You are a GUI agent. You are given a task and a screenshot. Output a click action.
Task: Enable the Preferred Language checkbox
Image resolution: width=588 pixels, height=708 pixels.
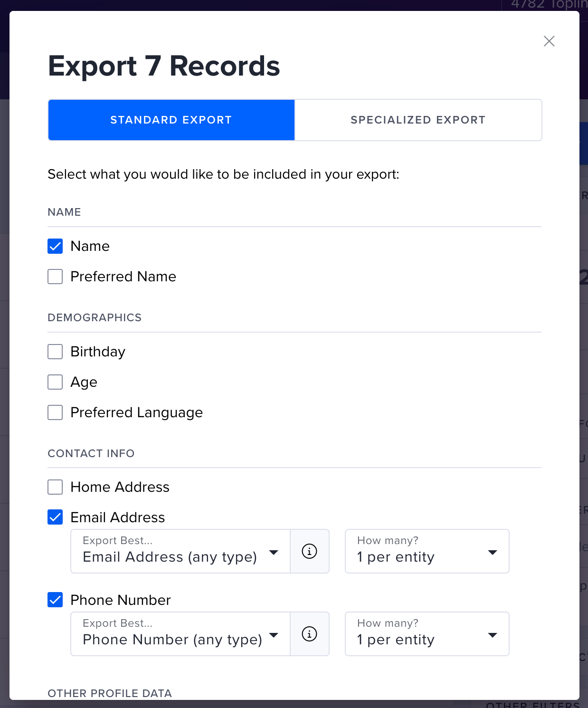(55, 412)
